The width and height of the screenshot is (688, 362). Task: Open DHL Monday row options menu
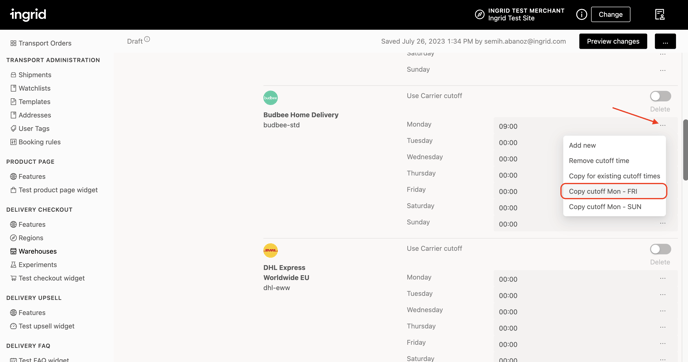coord(663,278)
